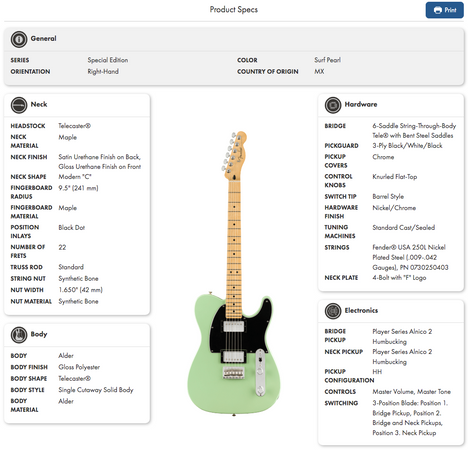Click the Hardware section icon
Screen dimensions: 468x450
point(333,105)
